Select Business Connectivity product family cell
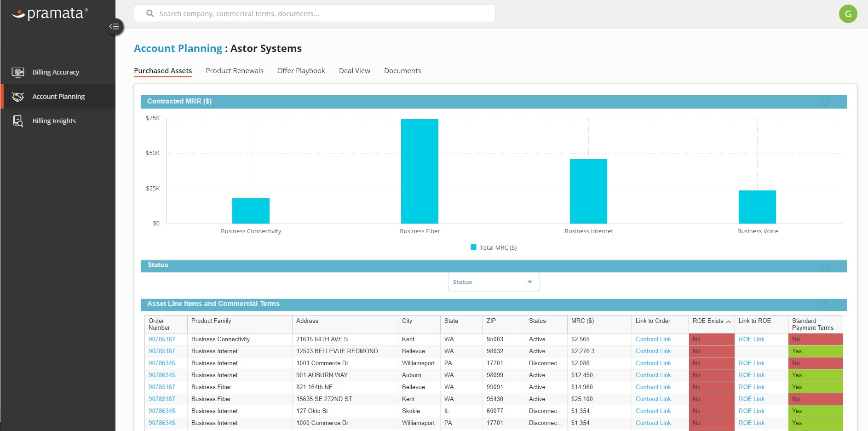Screen dimensions: 868x431 tap(240, 339)
